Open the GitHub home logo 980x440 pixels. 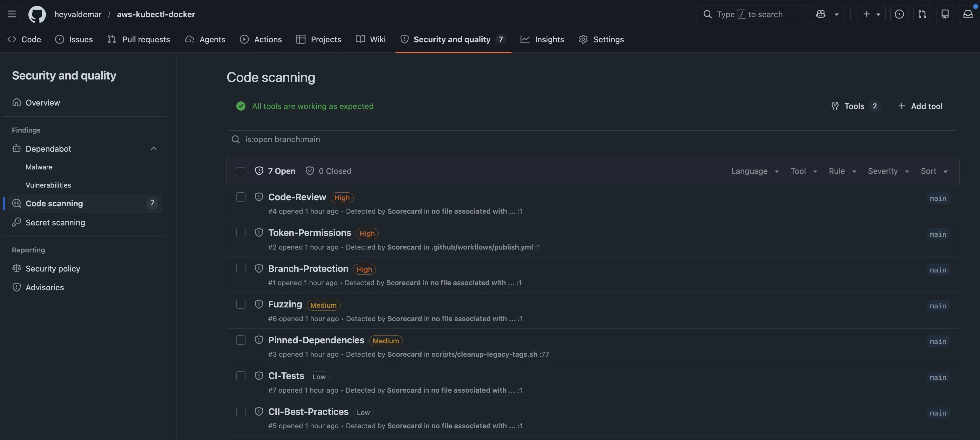point(37,14)
